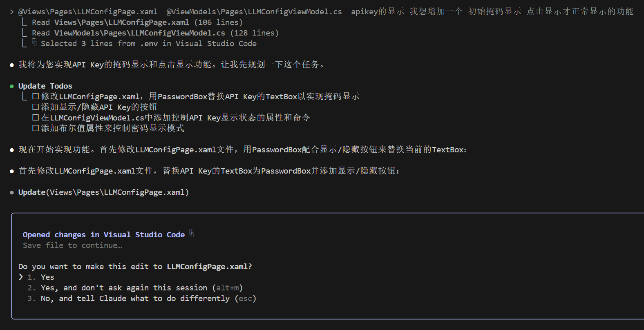Click the icon after "Opened changes in Visual Studio Code"
Image resolution: width=644 pixels, height=330 pixels.
point(192,234)
